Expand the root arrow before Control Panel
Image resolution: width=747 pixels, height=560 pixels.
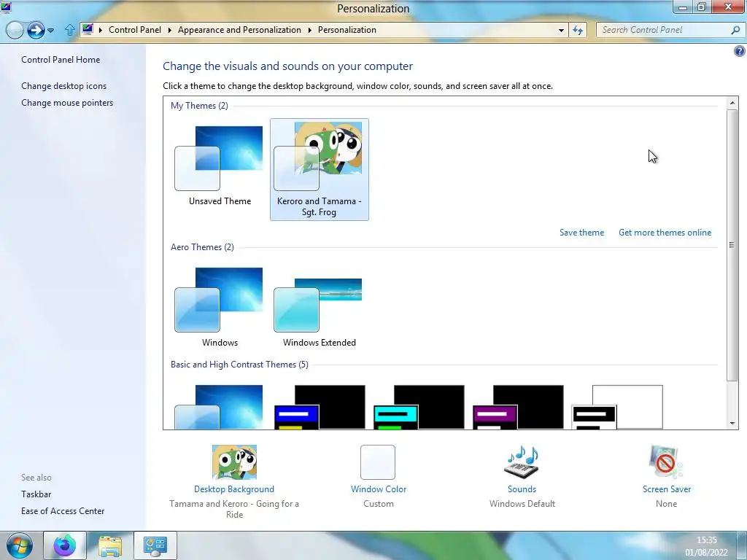coord(101,30)
